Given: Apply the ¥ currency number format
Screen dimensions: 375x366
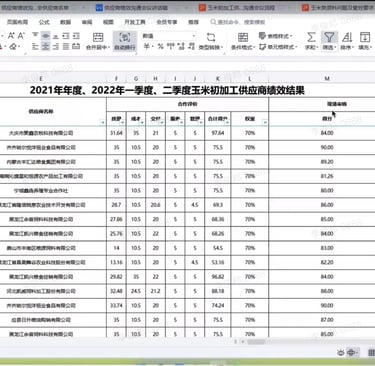Looking at the screenshot, I should coord(147,46).
